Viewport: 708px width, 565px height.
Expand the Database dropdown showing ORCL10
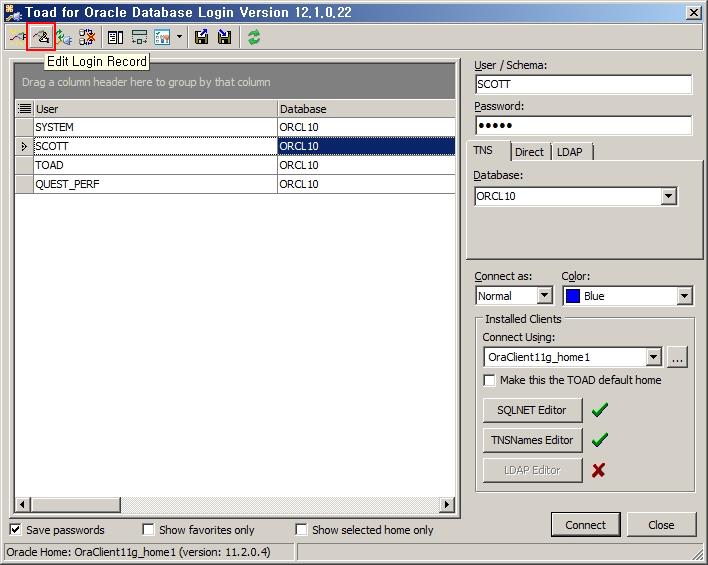(668, 197)
